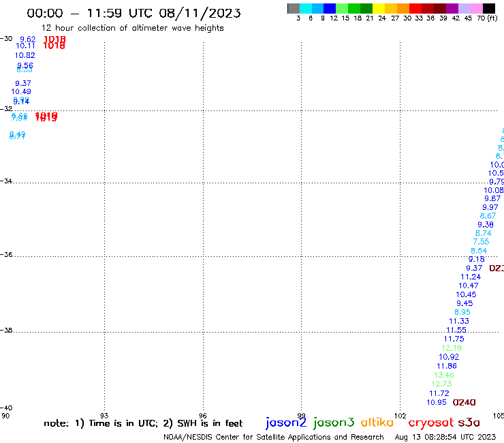The height and width of the screenshot is (443, 504).
Task: Click the light green legend swatch
Action: (342, 8)
